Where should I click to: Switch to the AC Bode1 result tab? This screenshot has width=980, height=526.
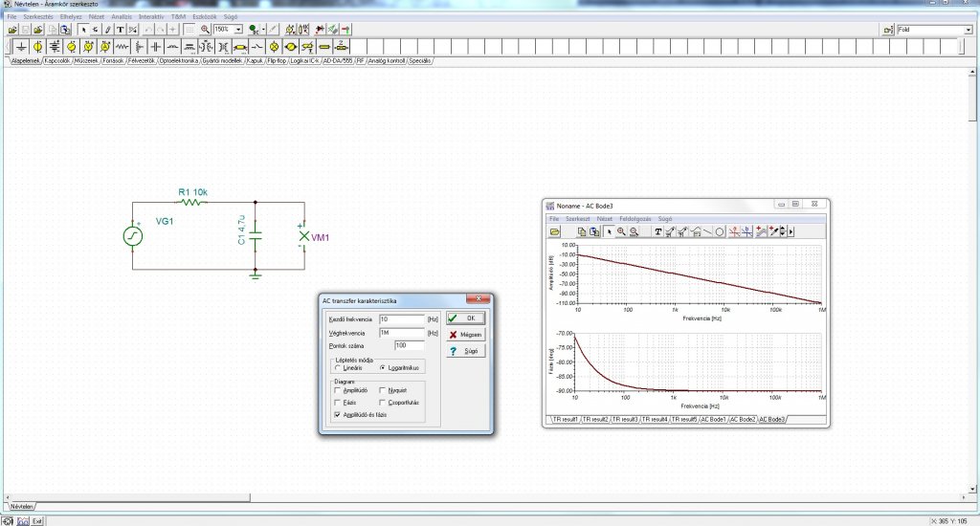(714, 420)
